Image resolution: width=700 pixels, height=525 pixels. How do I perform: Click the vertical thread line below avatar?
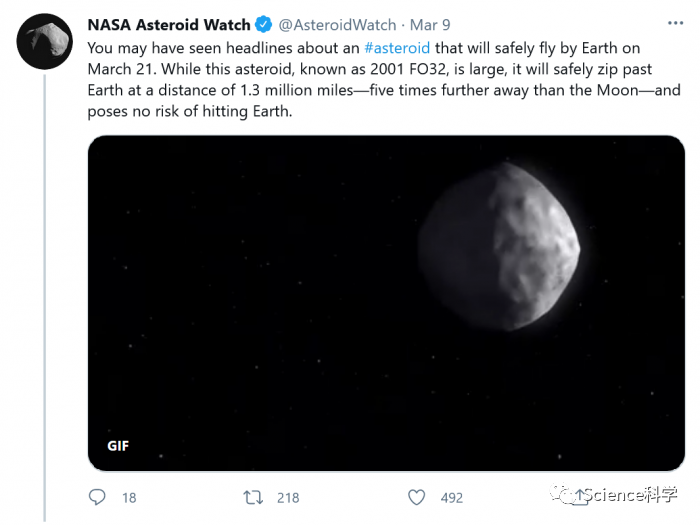coord(45,298)
